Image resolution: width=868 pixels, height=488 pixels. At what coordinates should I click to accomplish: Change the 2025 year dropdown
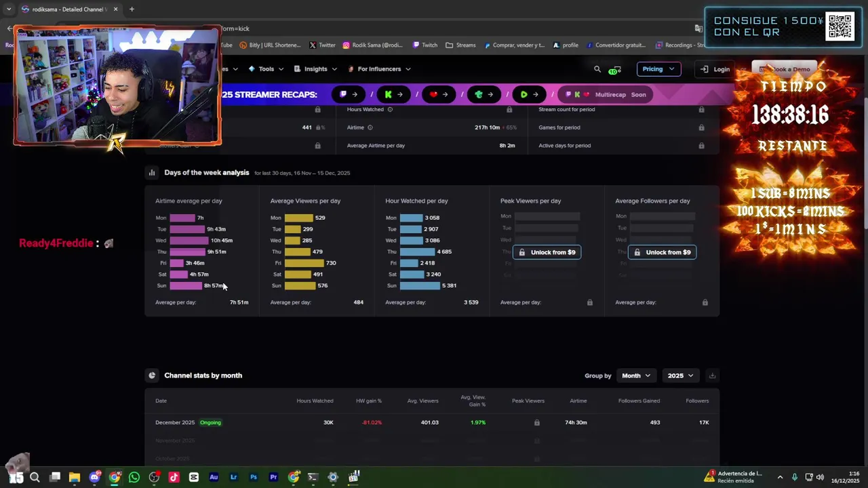680,375
